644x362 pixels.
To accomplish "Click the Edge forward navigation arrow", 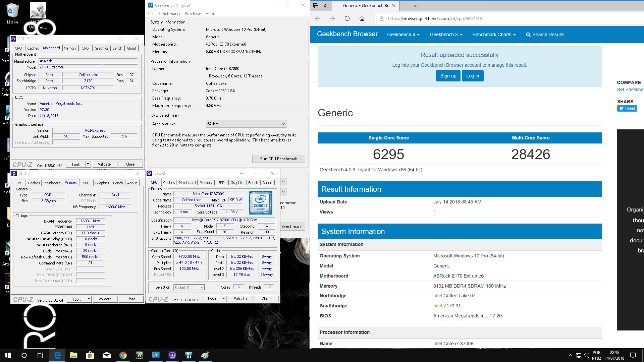I will coord(332,19).
